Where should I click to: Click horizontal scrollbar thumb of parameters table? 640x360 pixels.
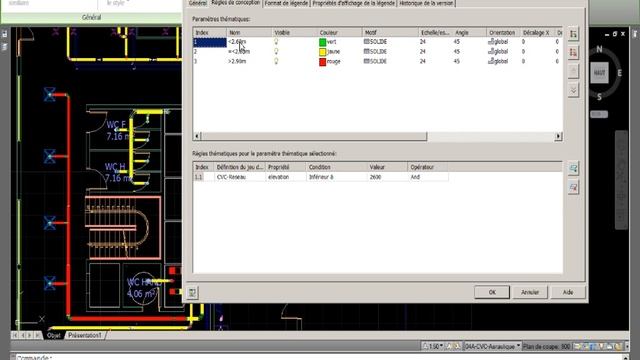tap(314, 136)
